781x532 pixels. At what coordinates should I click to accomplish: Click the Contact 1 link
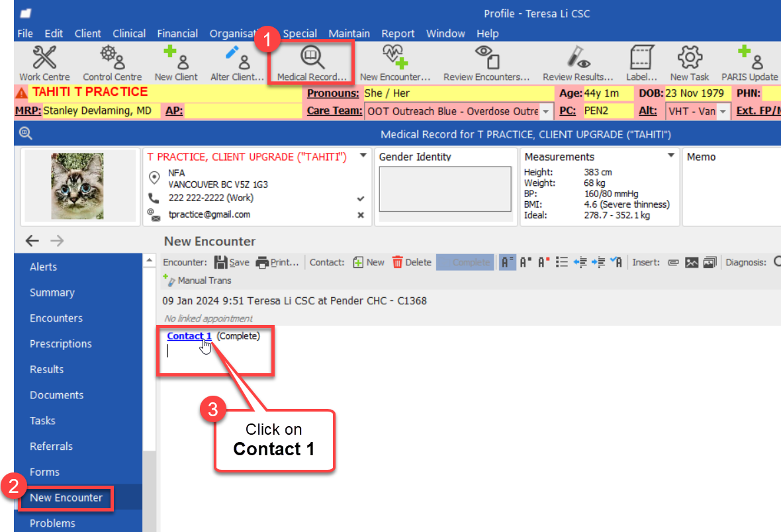pos(189,336)
